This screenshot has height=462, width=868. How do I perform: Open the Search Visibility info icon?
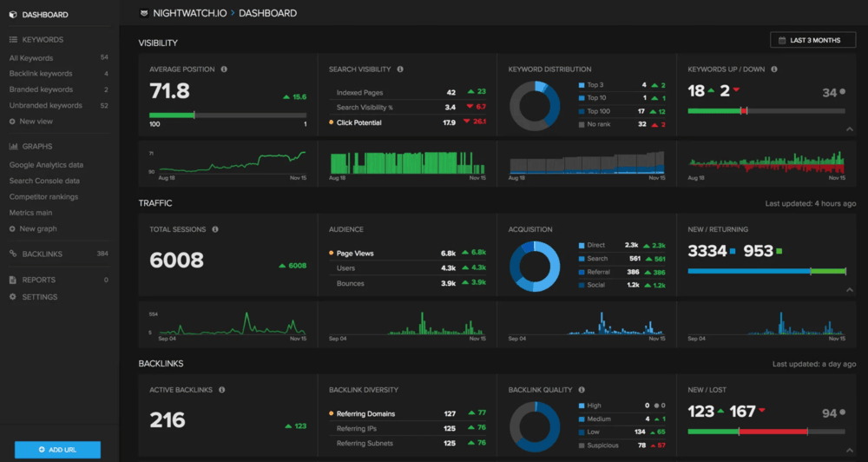tap(400, 69)
